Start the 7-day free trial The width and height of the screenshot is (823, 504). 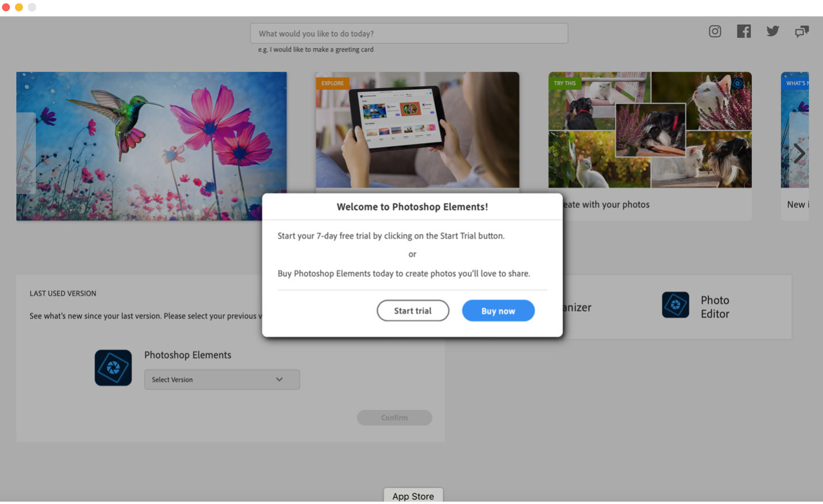coord(413,311)
